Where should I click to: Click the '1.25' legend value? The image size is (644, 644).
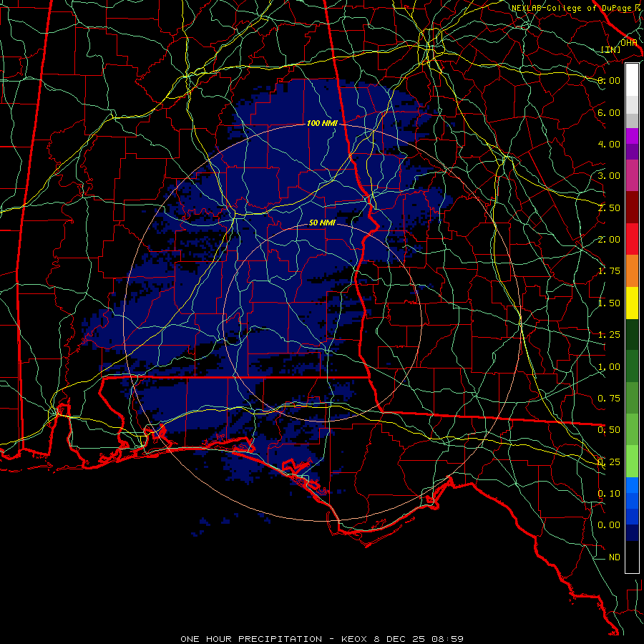(x=609, y=335)
